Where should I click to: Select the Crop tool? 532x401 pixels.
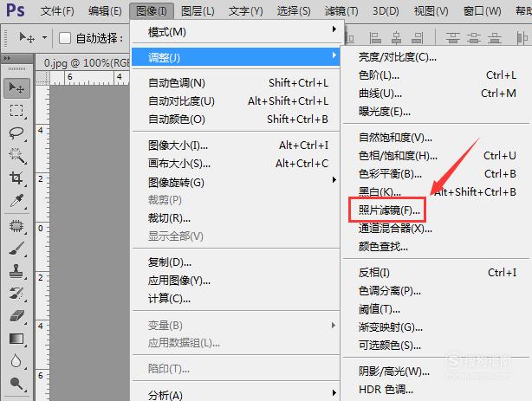tap(16, 178)
